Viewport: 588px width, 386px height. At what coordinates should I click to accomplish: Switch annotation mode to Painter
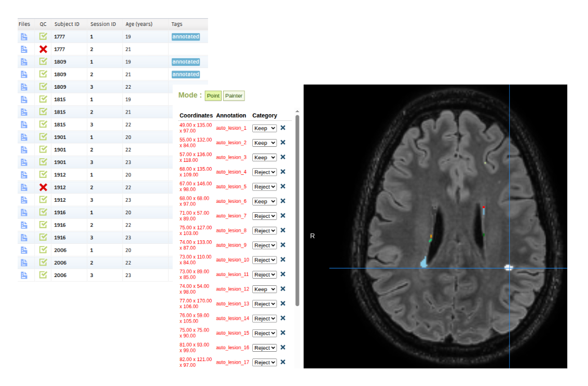point(234,96)
